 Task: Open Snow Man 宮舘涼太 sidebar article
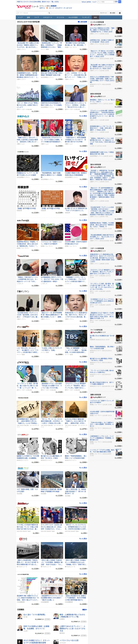(102, 30)
